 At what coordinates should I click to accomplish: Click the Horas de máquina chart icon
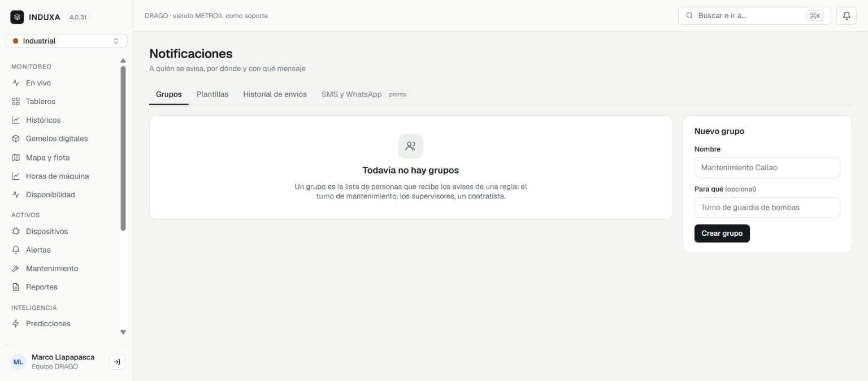(16, 176)
